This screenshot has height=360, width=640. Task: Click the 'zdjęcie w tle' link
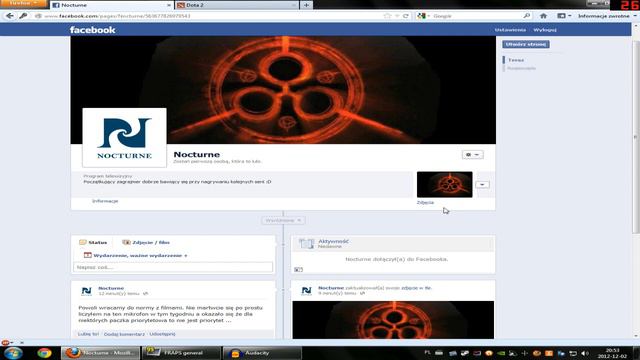pos(416,288)
